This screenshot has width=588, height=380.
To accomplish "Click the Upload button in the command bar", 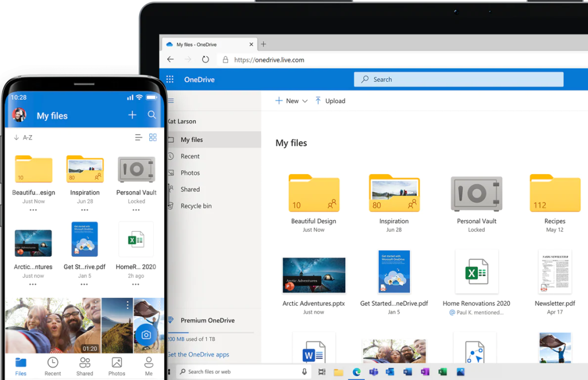I will 330,101.
